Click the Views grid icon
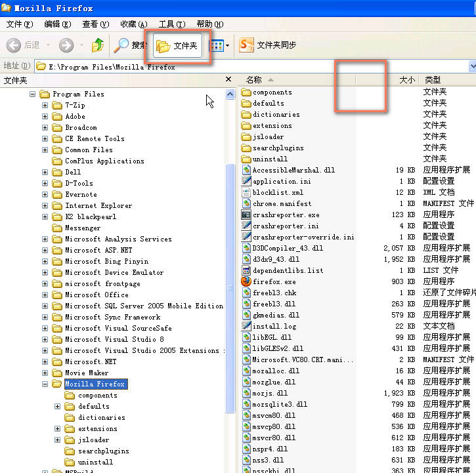 click(217, 46)
